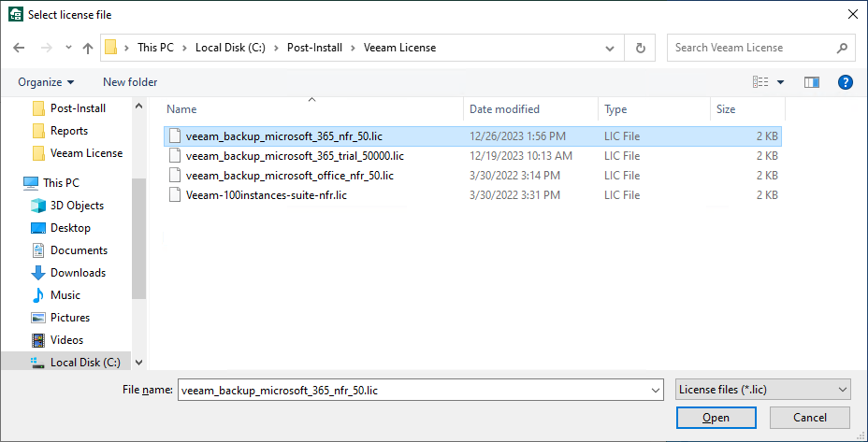The height and width of the screenshot is (442, 868).
Task: Open the More view options dropdown arrow
Action: tap(780, 82)
